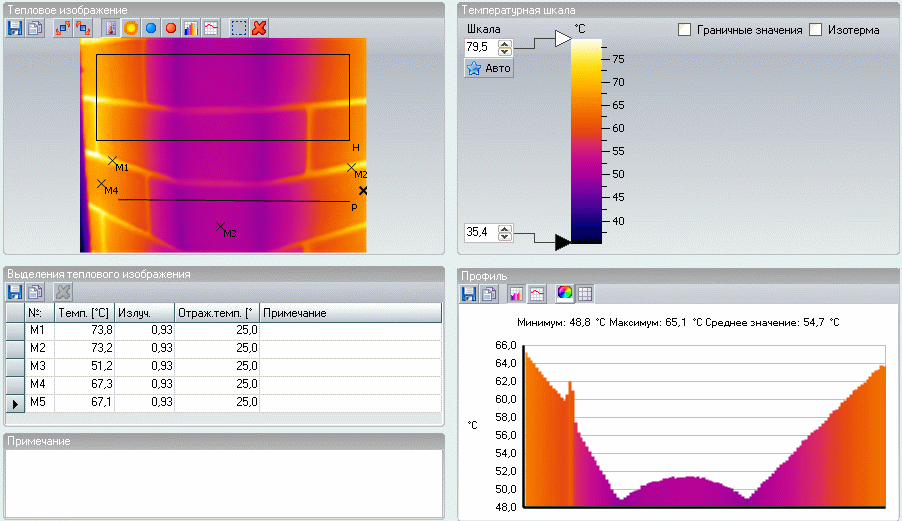Screen dimensions: 902x521
Task: Decrease the upper scale value 79,5 with down arrow
Action: (x=505, y=51)
